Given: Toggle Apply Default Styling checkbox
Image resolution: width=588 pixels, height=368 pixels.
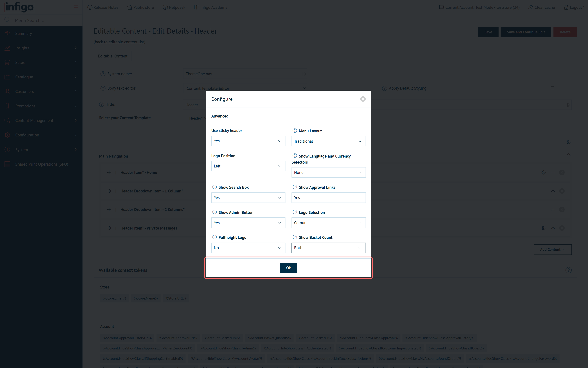Looking at the screenshot, I should (552, 88).
